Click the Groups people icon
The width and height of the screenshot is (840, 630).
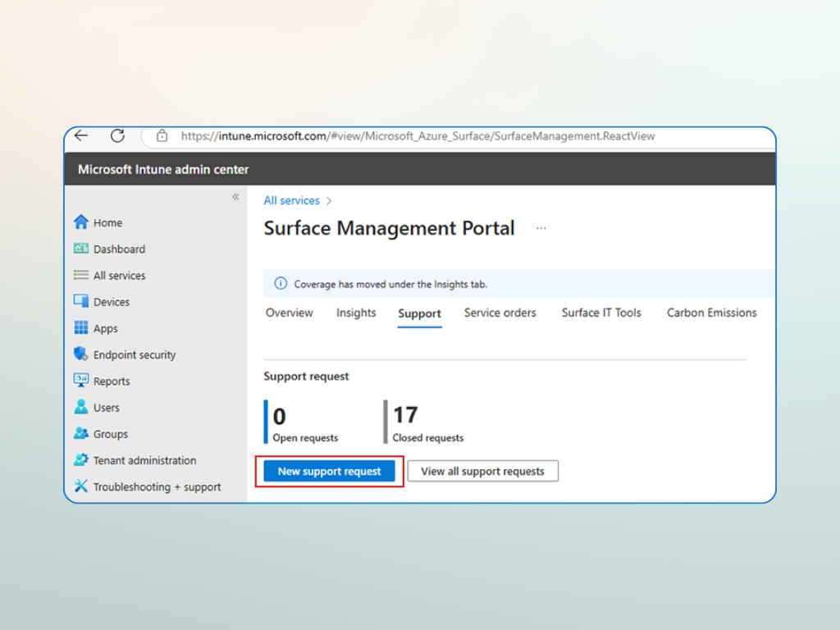[81, 433]
